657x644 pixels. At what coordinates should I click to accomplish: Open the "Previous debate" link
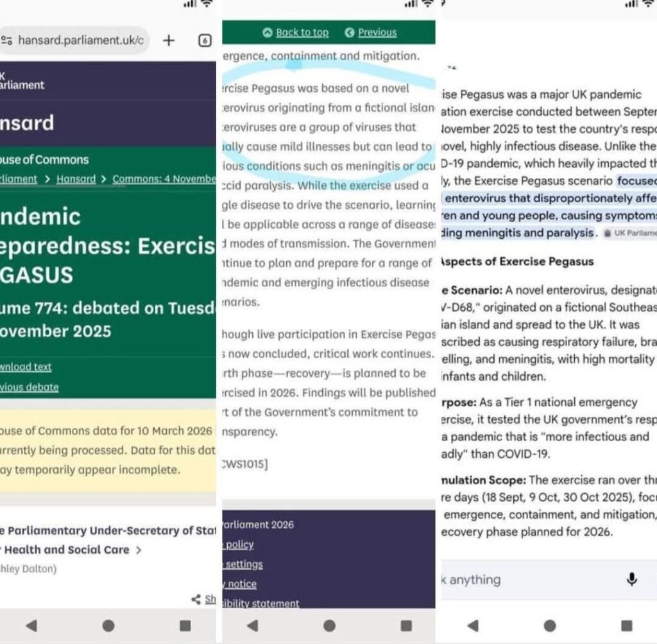29,387
